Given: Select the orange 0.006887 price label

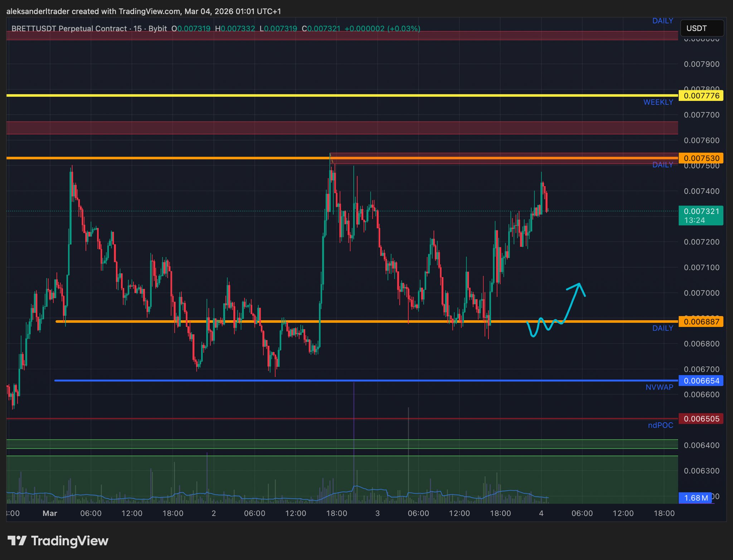Looking at the screenshot, I should coord(701,322).
